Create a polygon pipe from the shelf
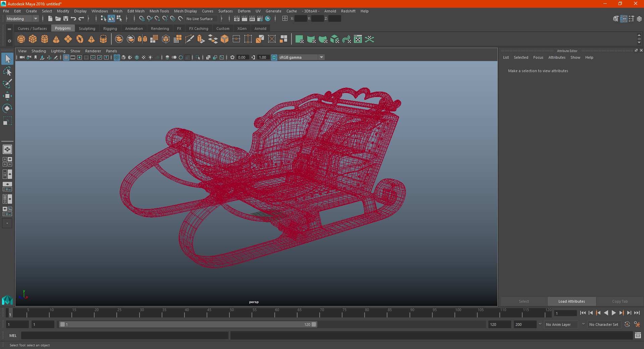644x349 pixels. click(103, 39)
